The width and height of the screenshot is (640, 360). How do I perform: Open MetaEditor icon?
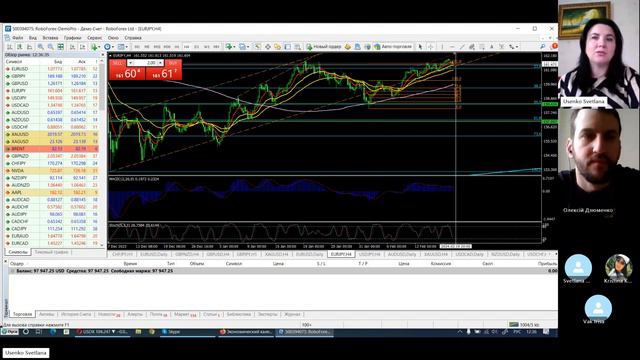coord(348,47)
